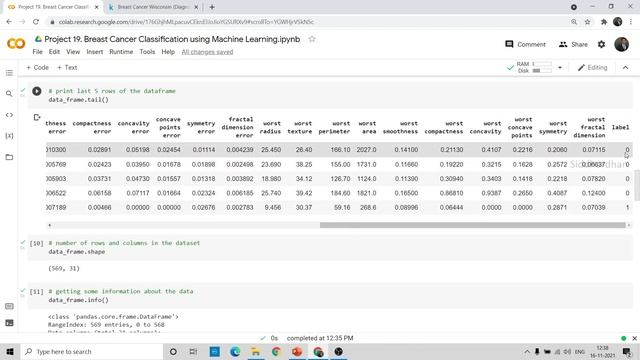Open the Insert menu
The width and height of the screenshot is (640, 360).
[95, 52]
